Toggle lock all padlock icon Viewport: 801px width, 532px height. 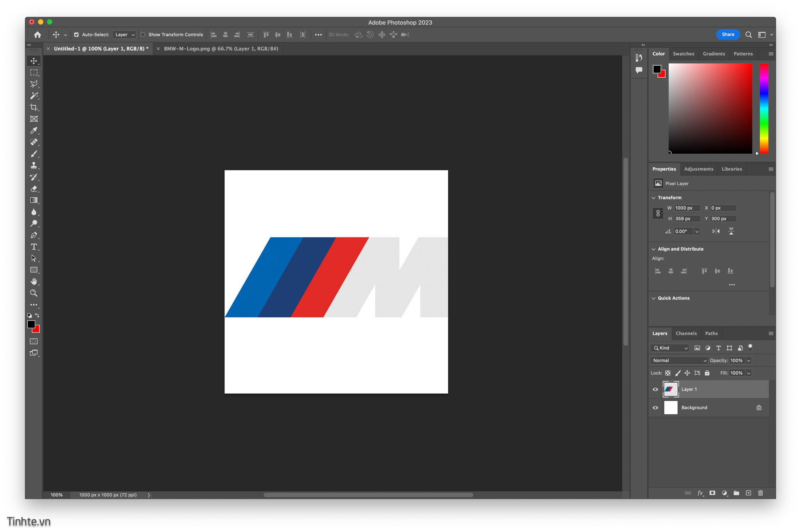(707, 373)
